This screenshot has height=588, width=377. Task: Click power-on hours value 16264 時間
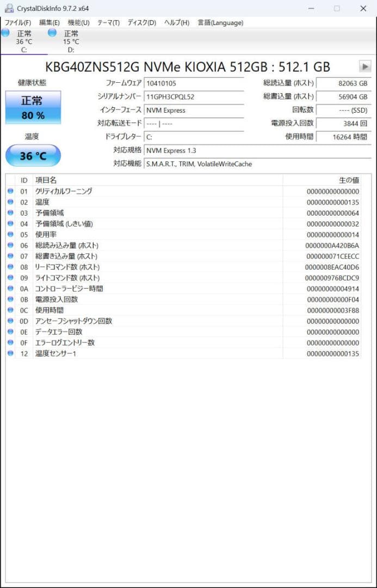click(x=344, y=137)
